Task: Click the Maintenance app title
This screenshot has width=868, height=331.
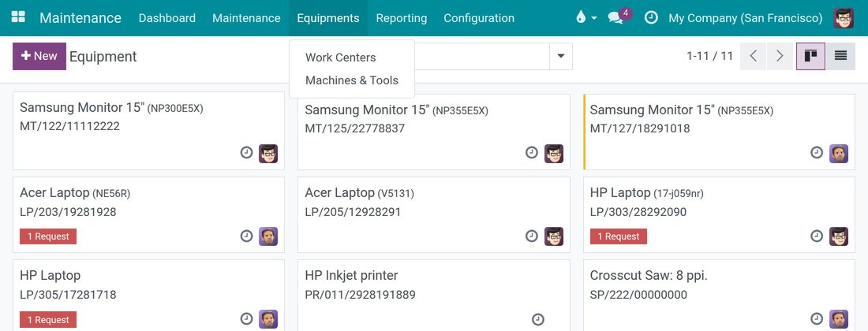Action: [x=80, y=17]
